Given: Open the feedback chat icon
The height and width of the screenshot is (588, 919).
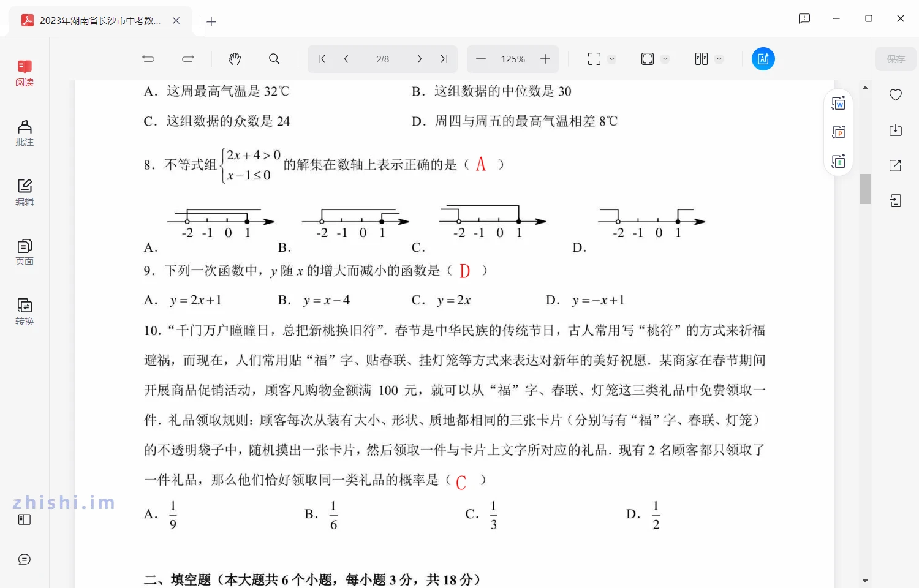Looking at the screenshot, I should point(25,559).
